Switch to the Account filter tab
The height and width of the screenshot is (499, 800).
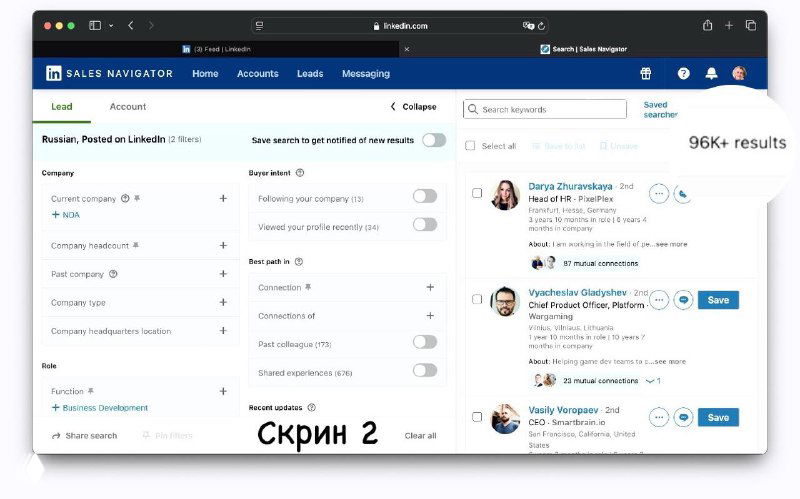(128, 107)
